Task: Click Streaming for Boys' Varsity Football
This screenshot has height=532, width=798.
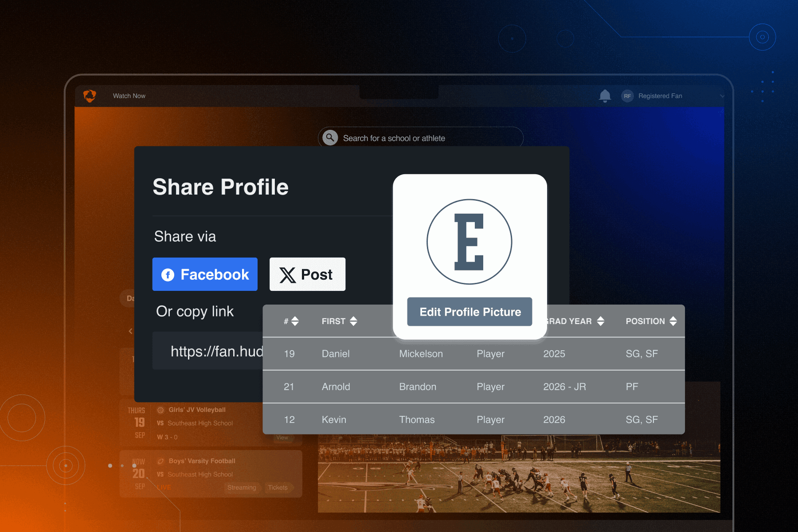Action: coord(242,488)
